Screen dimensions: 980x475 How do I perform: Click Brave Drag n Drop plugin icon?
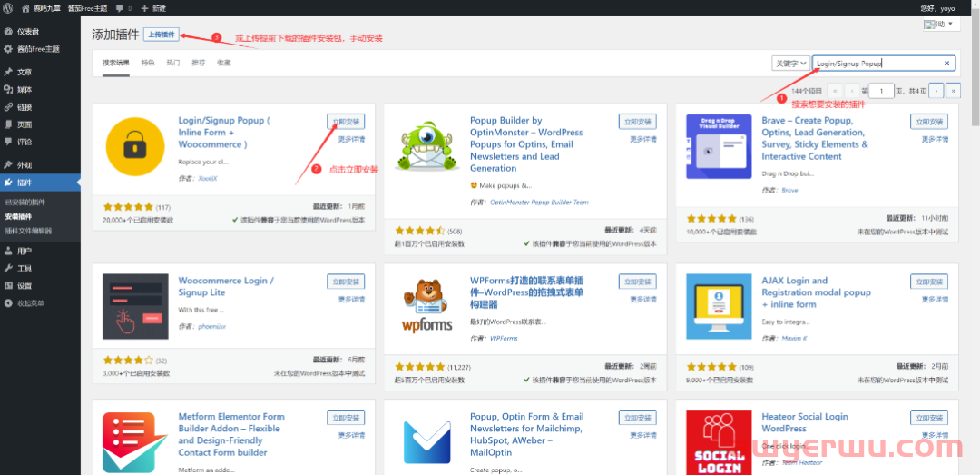tap(718, 146)
